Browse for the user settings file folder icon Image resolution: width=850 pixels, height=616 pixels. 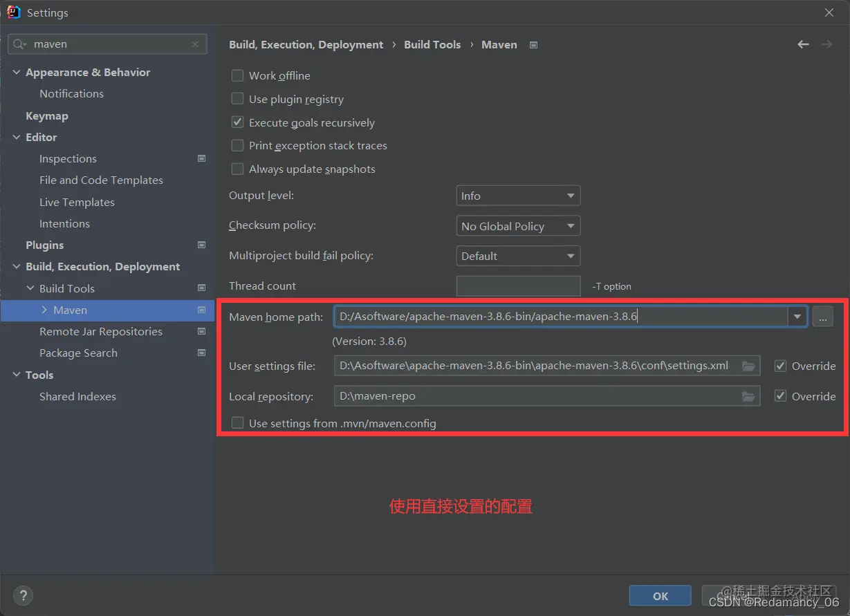pos(748,366)
